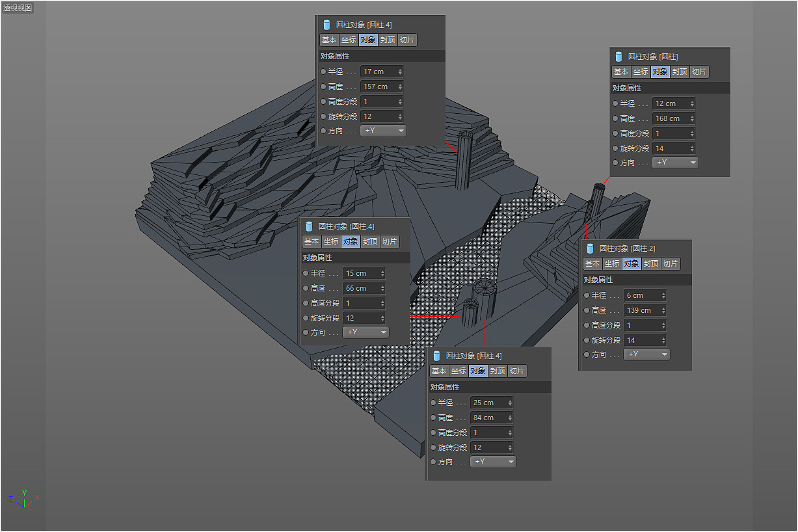Toggle 高度 keyframe dot beside the 84 cm value
Screen dimensions: 798x532
[433, 418]
